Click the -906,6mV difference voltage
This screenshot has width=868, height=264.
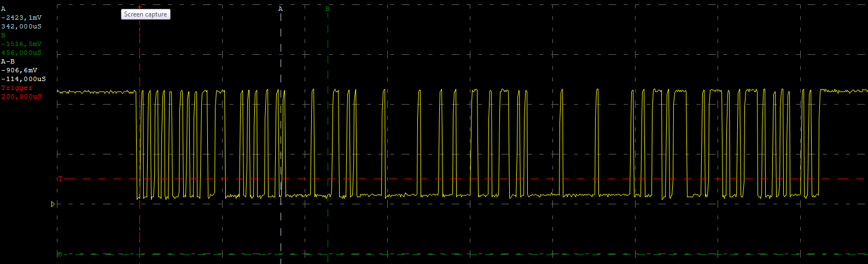(19, 70)
